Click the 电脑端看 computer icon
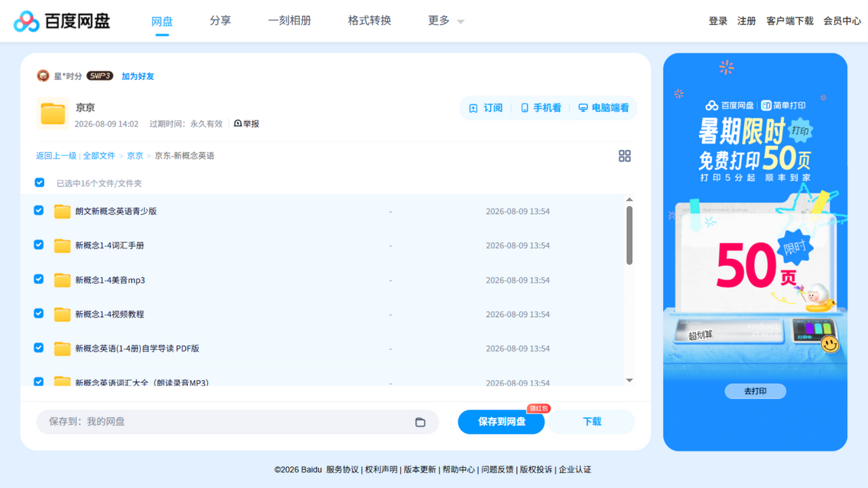 tap(583, 108)
